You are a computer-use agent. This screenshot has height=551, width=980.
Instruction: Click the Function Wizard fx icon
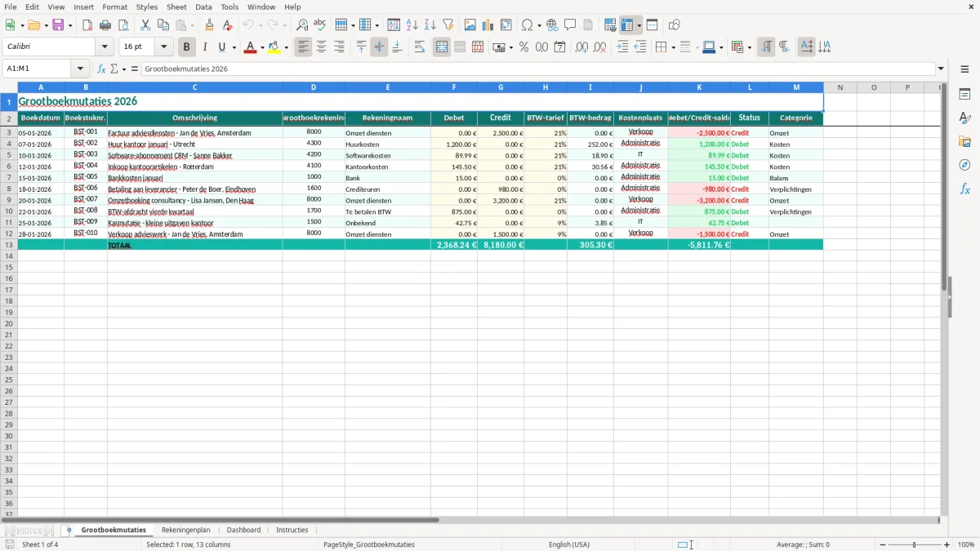(x=102, y=69)
